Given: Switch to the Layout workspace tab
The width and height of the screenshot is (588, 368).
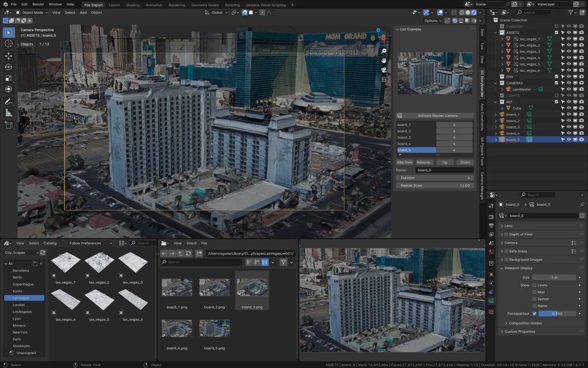Looking at the screenshot, I should pos(114,4).
